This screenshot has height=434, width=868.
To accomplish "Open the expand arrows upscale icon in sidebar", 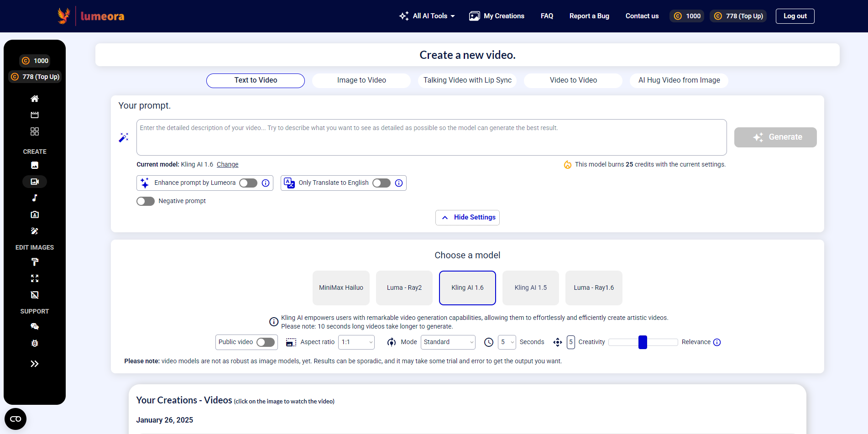I will click(x=35, y=278).
